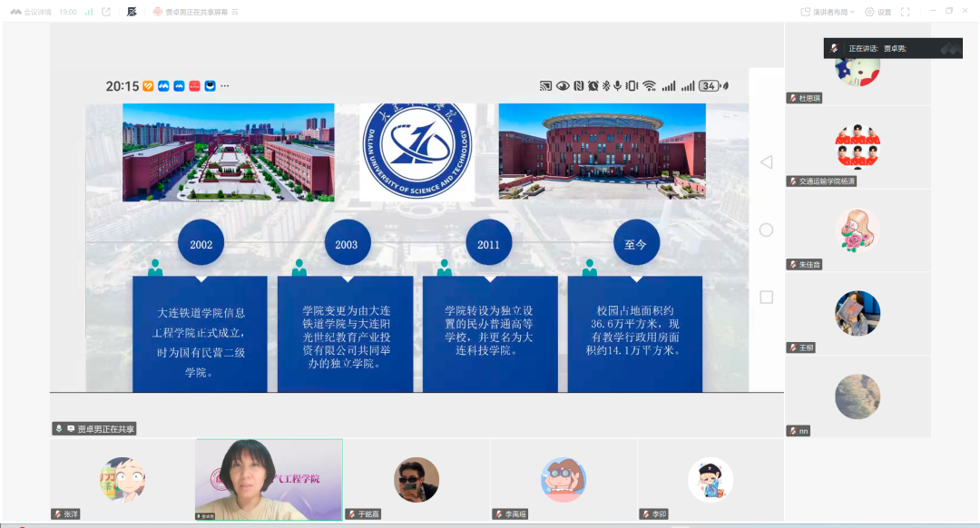Viewport: 980px width, 528px height.
Task: Open 设置 settings
Action: (x=878, y=12)
